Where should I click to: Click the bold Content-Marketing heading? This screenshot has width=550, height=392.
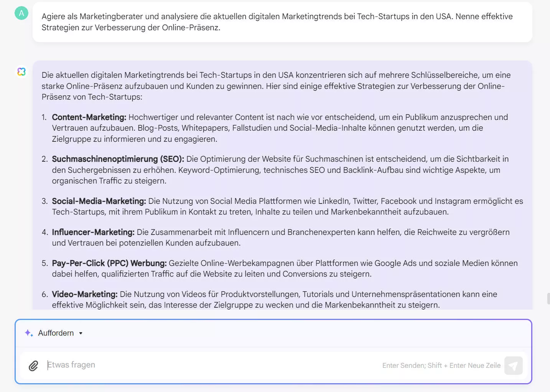click(x=89, y=117)
